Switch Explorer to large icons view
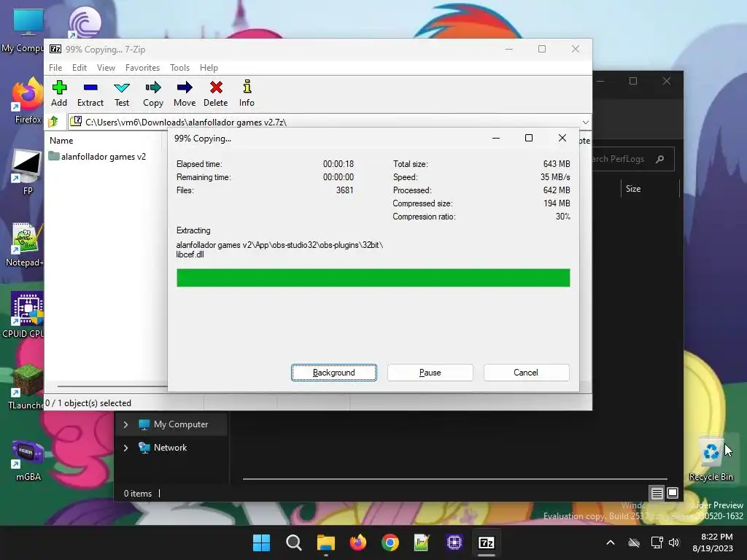 [x=672, y=493]
